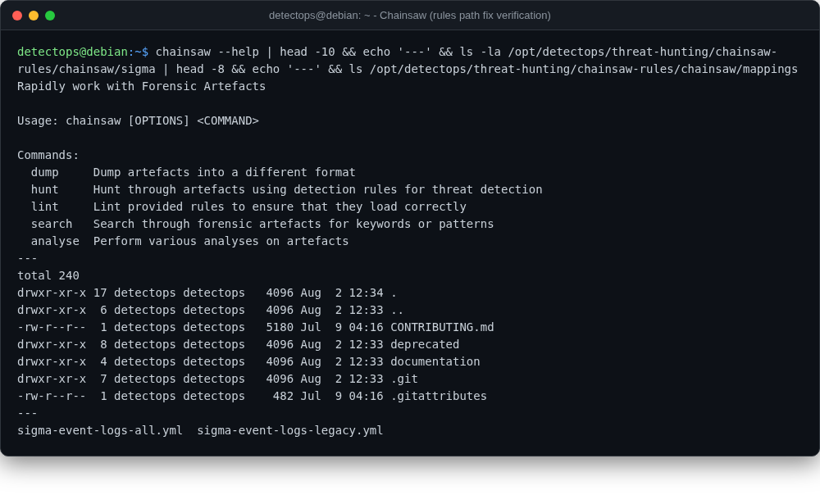
Task: Click 'Dump artefacts into a different format' description
Action: [x=224, y=173]
